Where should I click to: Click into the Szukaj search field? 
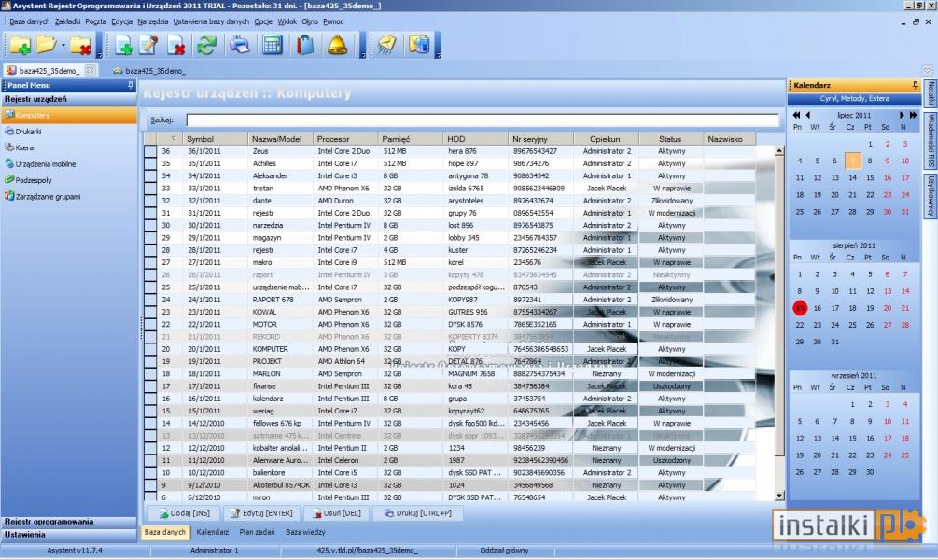(483, 120)
